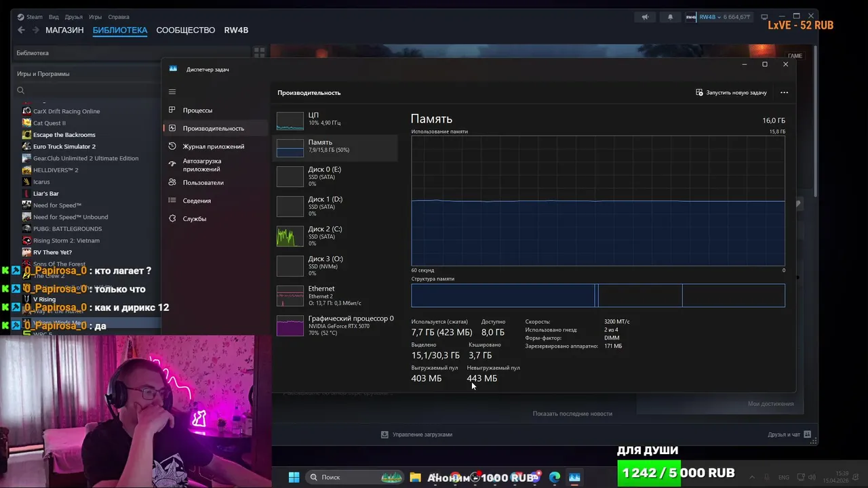Open the Друзья menu in Steam
The width and height of the screenshot is (868, 488).
[74, 17]
